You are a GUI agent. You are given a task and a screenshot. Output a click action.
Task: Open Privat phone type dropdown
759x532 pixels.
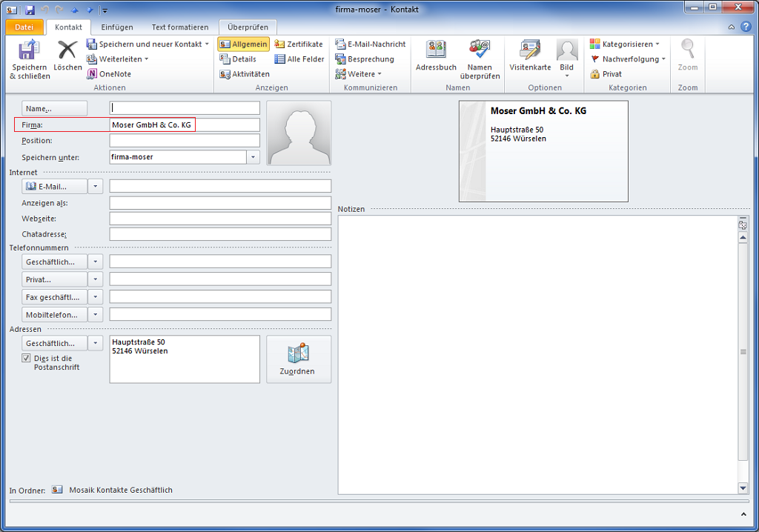coord(96,279)
